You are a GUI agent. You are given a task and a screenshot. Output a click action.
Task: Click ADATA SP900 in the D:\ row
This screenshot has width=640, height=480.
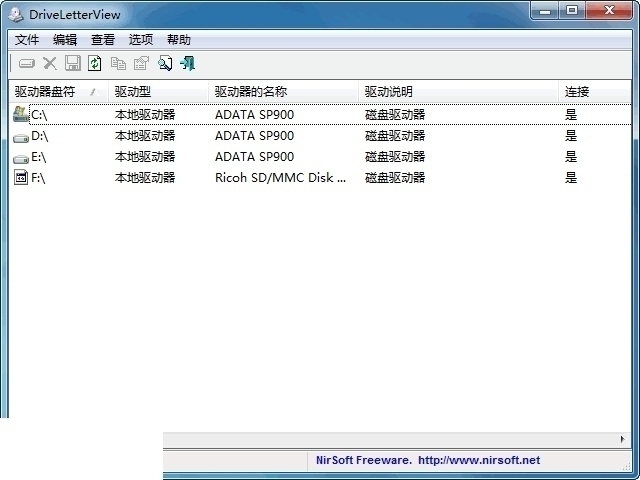pyautogui.click(x=254, y=136)
